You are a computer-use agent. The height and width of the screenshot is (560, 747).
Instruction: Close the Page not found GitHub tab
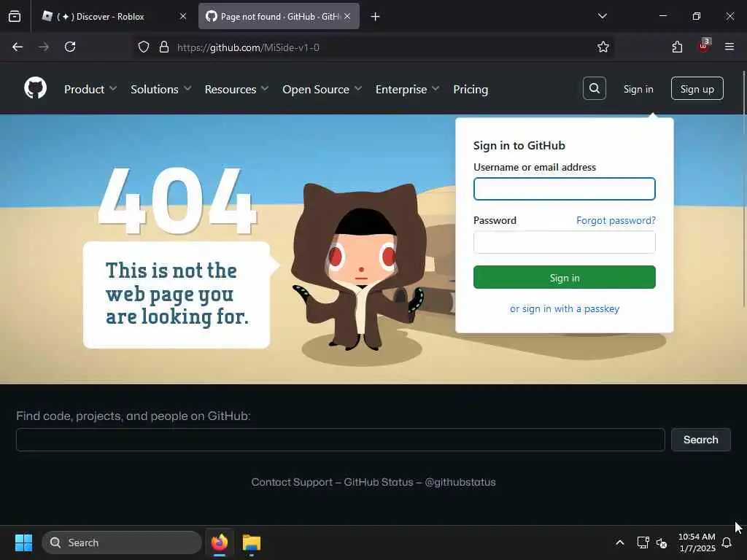[347, 16]
